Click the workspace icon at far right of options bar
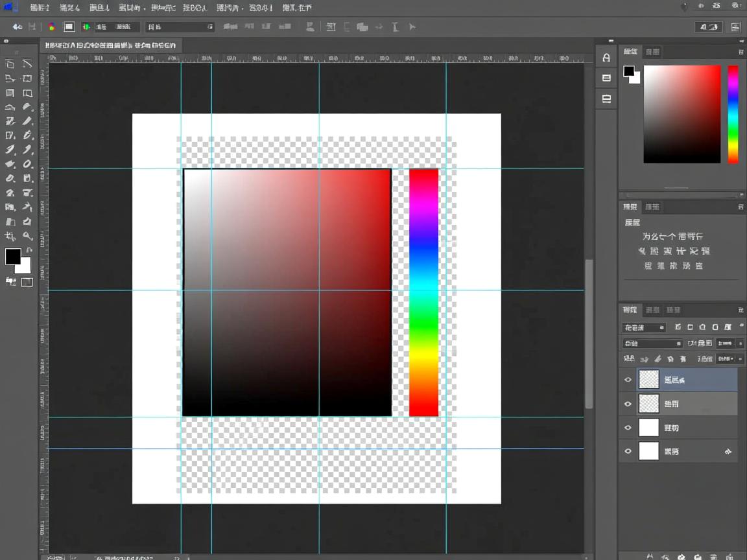 (735, 27)
